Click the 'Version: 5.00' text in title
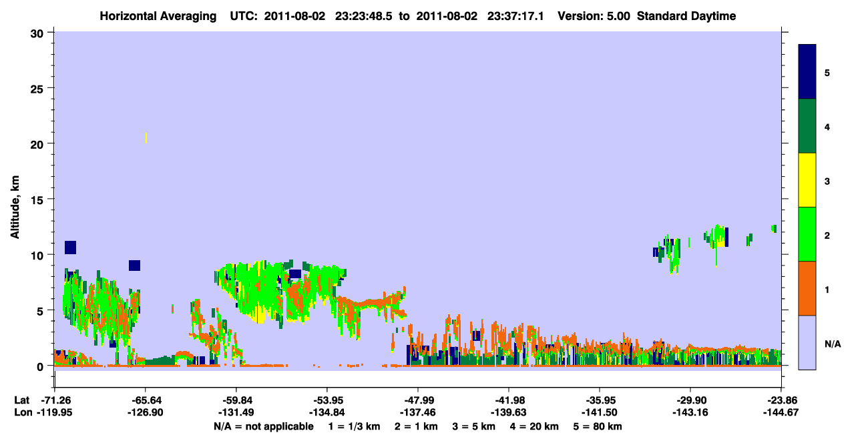868x445 pixels. [594, 16]
